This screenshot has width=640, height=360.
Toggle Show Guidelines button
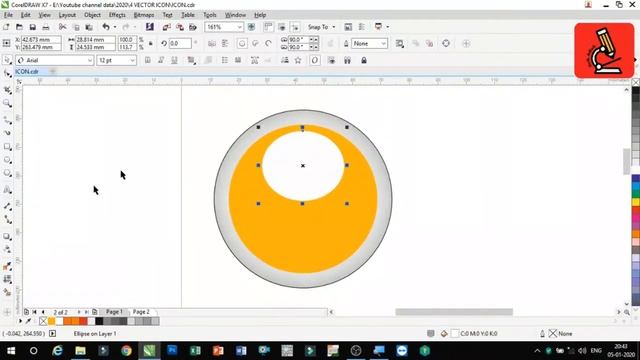(295, 27)
